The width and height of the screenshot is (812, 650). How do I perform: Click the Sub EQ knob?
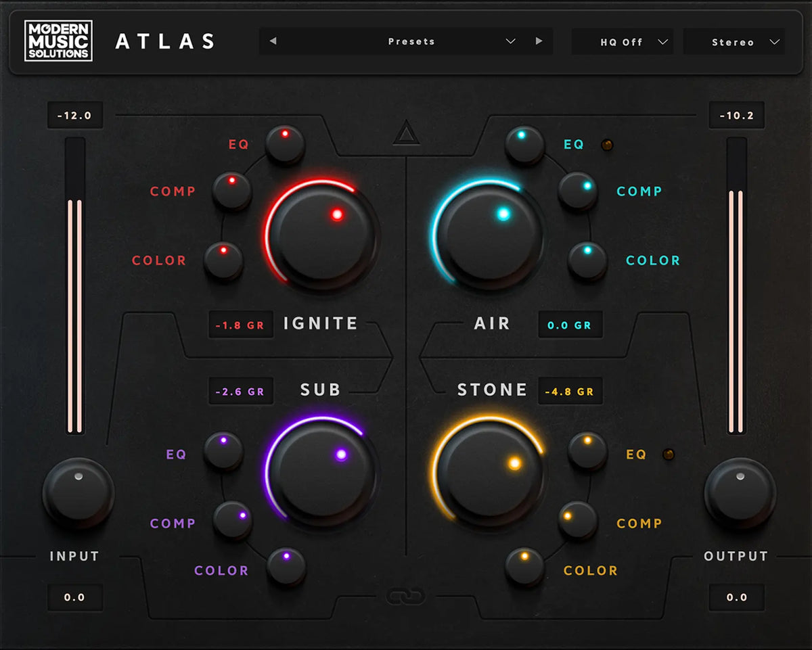click(223, 452)
